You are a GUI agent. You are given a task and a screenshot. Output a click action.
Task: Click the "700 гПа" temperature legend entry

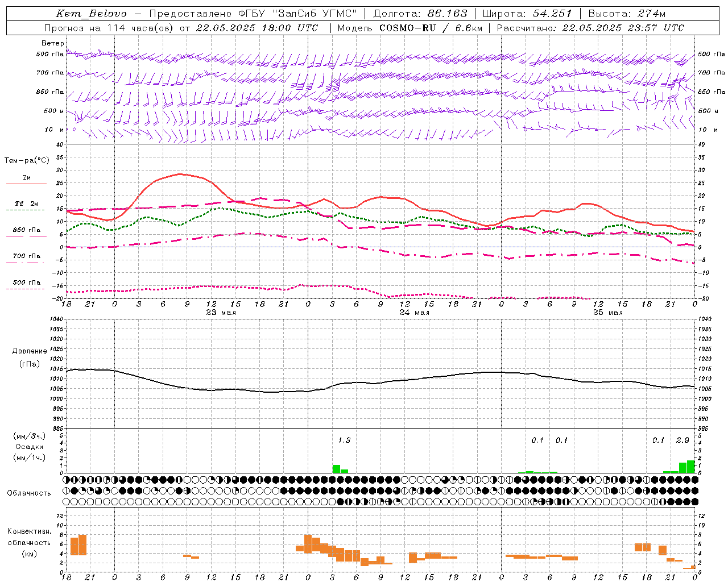point(26,256)
